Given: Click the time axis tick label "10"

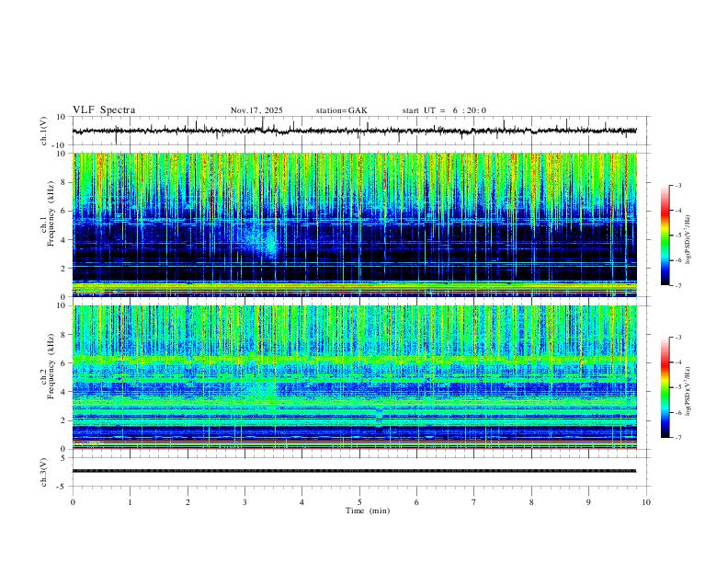Looking at the screenshot, I should pos(646,502).
